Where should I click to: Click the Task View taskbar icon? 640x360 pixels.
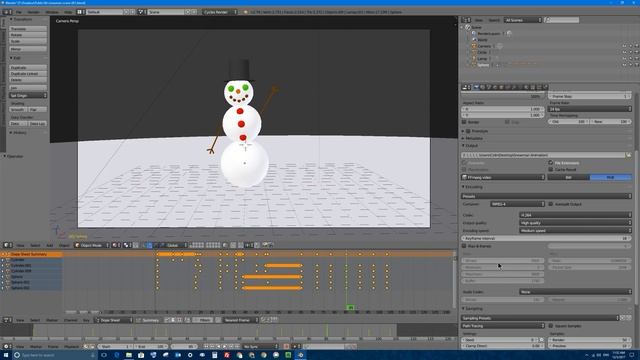(104, 355)
